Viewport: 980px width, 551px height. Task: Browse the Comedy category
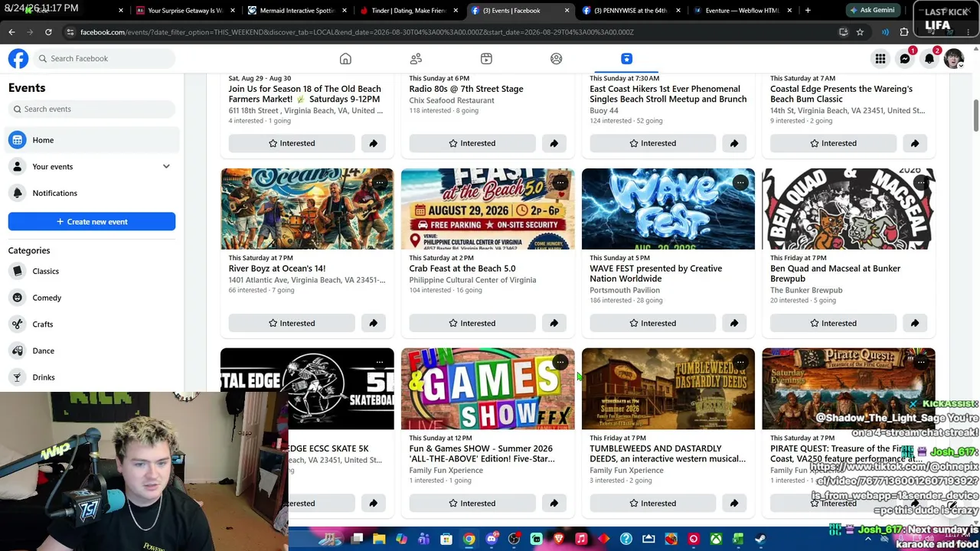92,298
